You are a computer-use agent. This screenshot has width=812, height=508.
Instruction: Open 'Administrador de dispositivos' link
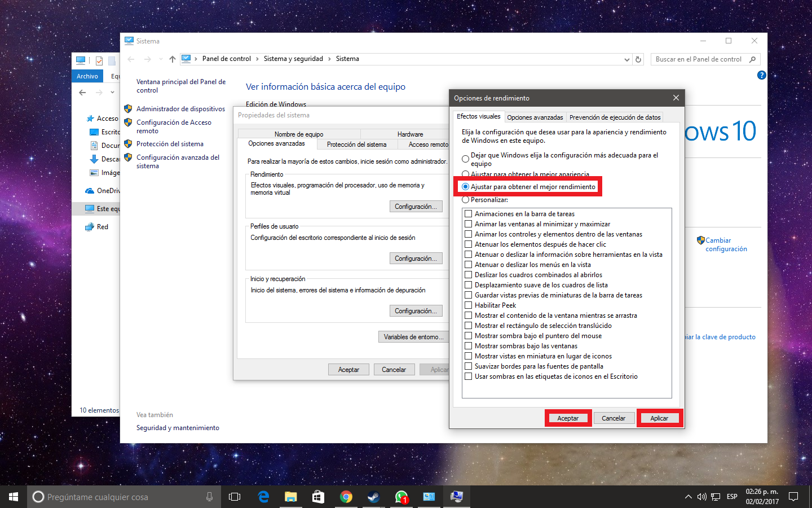[x=180, y=109]
